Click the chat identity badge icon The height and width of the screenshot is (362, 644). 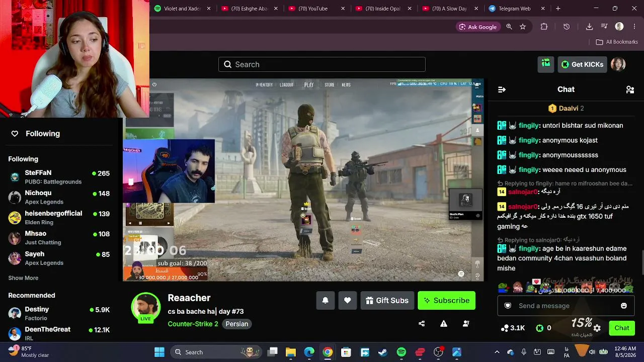[x=508, y=306]
